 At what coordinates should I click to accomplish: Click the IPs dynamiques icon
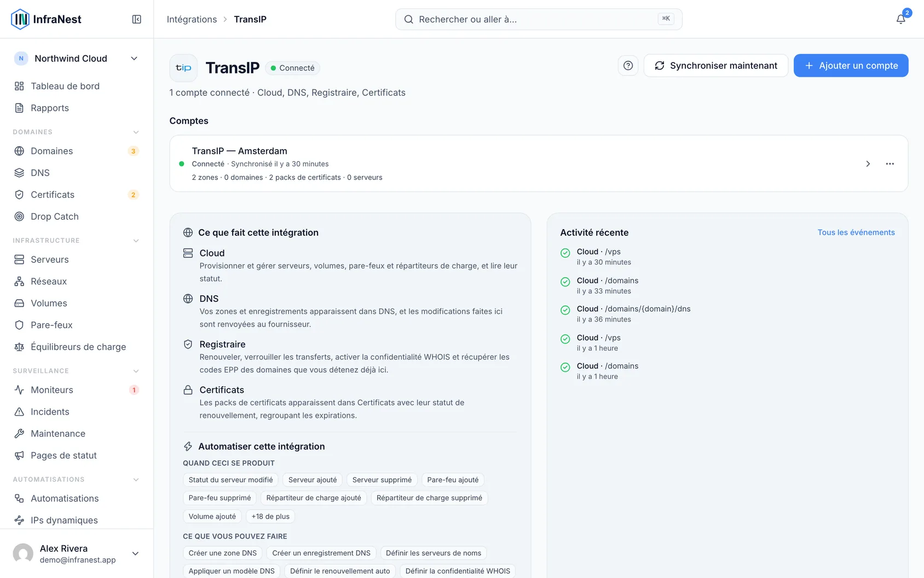pos(19,520)
